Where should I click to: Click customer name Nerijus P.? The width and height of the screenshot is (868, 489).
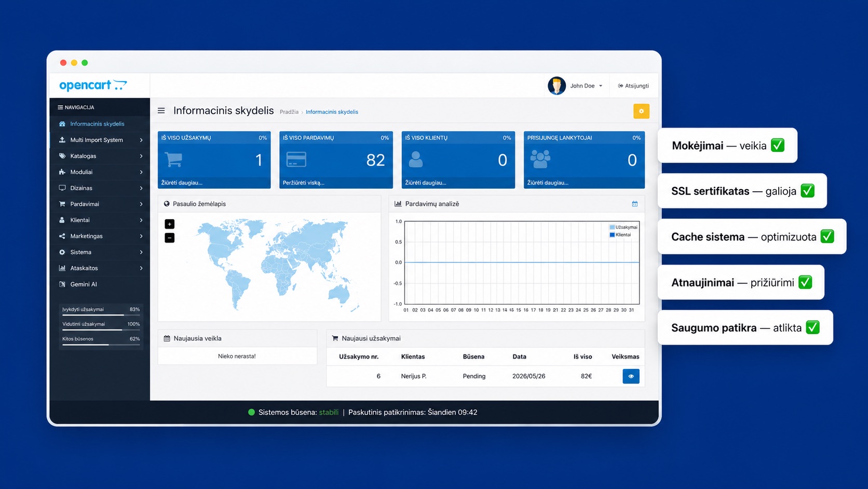(x=414, y=376)
